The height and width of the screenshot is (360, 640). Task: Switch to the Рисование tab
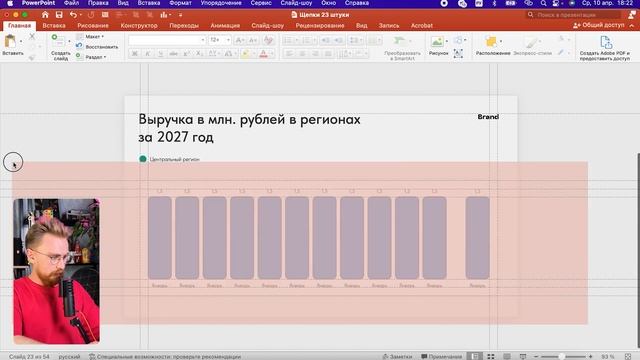click(x=93, y=25)
